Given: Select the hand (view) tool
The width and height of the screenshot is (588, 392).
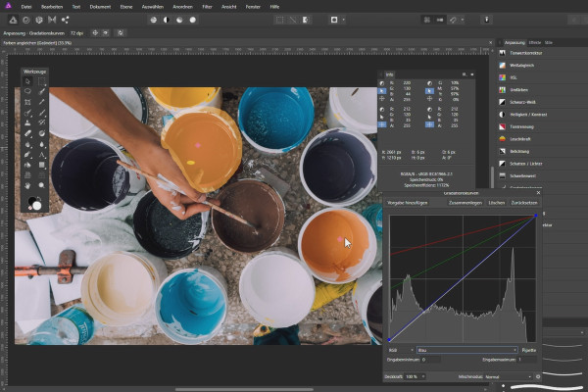Looking at the screenshot, I should [x=27, y=185].
